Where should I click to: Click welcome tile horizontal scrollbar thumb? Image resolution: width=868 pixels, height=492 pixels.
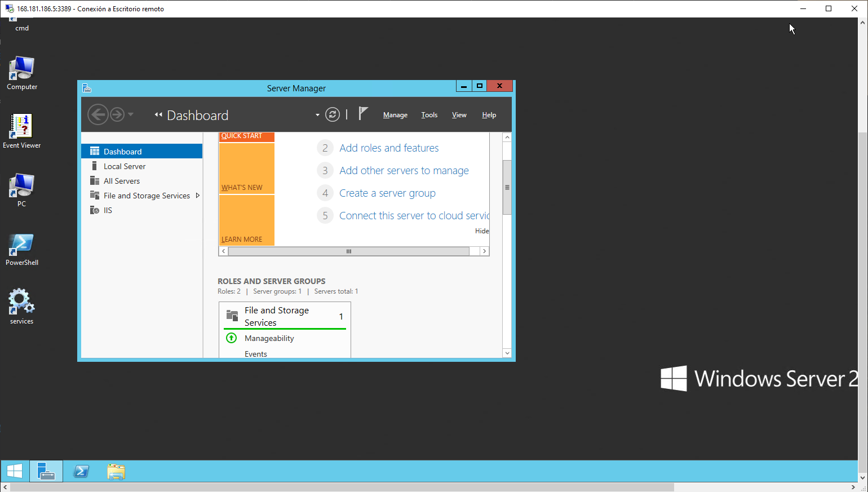click(349, 251)
